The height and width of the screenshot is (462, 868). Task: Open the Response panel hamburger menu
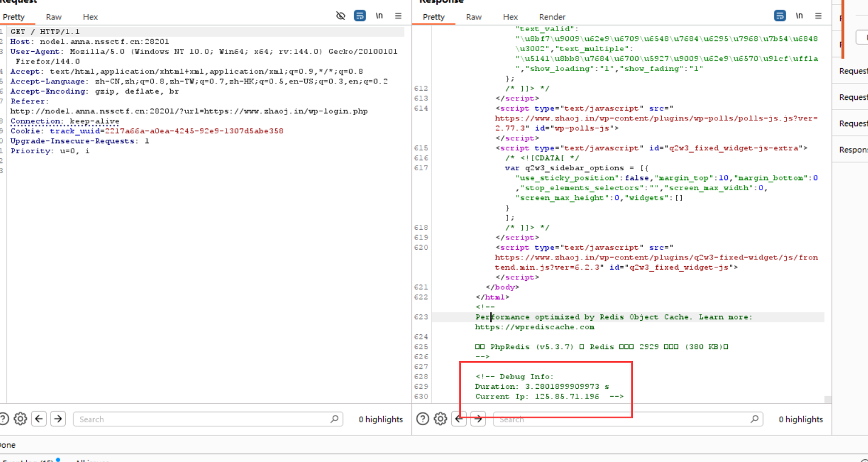(819, 16)
